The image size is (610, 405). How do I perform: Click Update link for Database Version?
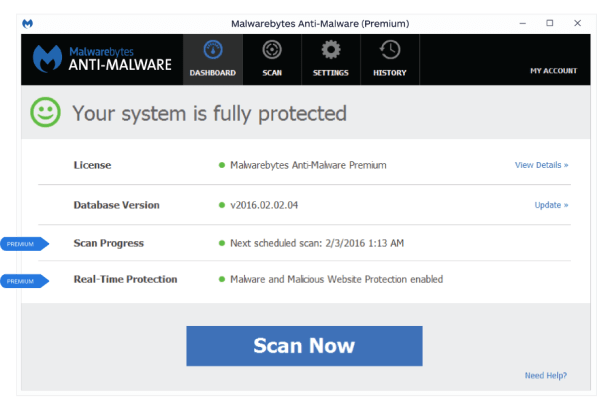click(x=551, y=205)
